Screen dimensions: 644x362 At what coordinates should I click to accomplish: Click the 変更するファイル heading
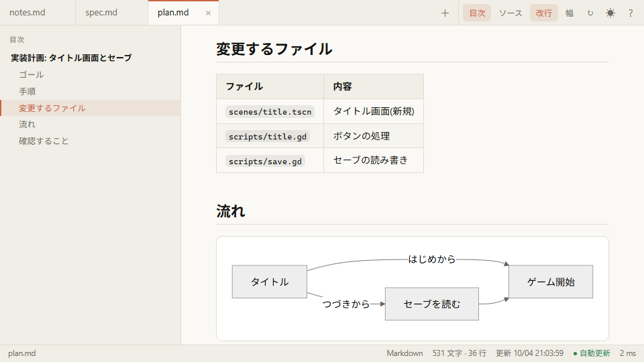tap(274, 49)
